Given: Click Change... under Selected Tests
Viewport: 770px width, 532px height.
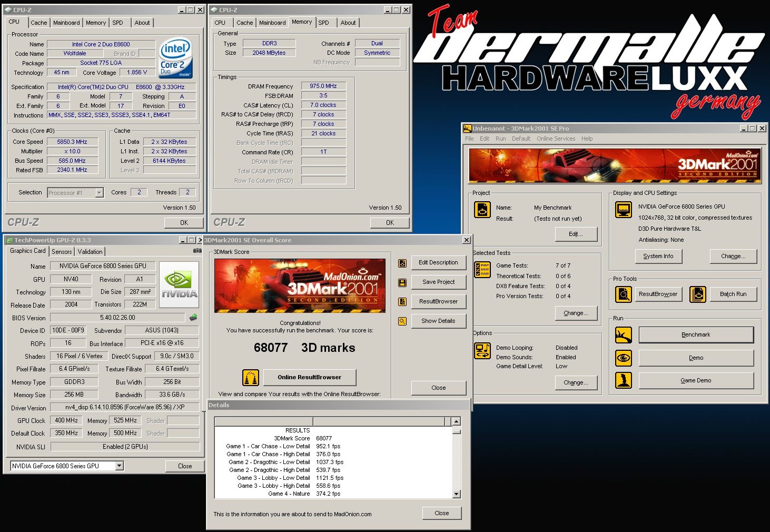Looking at the screenshot, I should click(x=576, y=313).
